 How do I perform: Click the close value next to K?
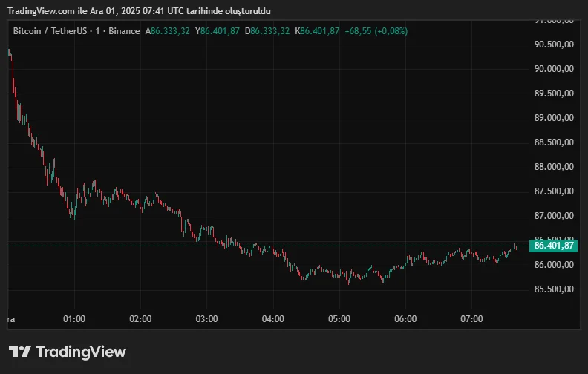tap(319, 31)
